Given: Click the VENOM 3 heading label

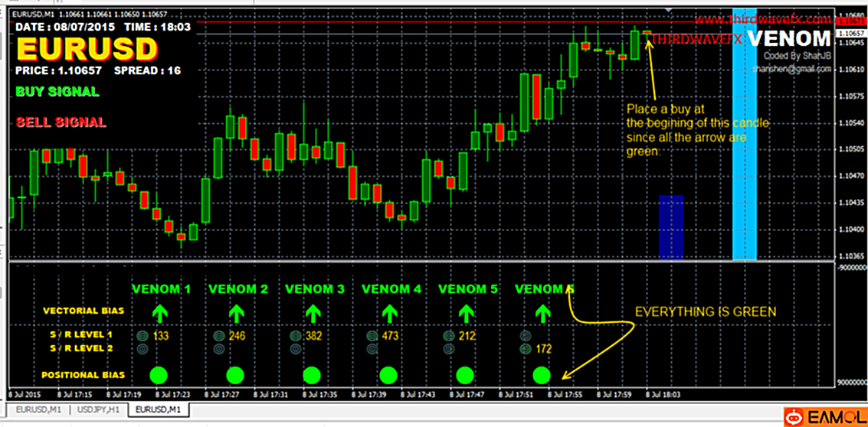Looking at the screenshot, I should click(x=314, y=288).
